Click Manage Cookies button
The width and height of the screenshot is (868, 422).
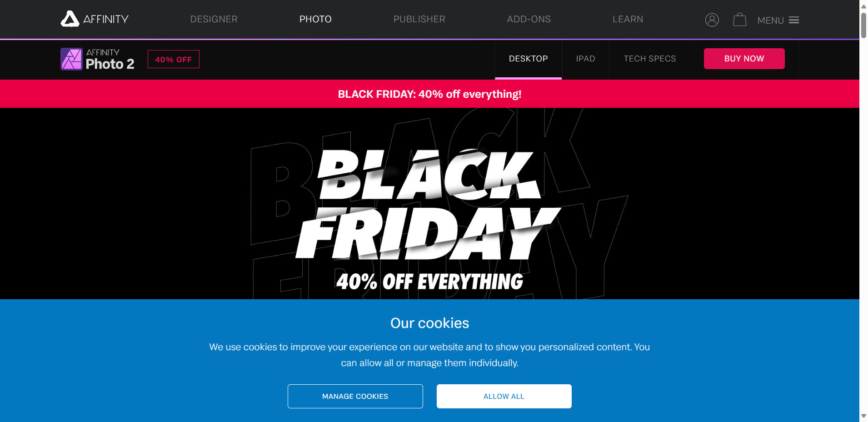pyautogui.click(x=355, y=396)
